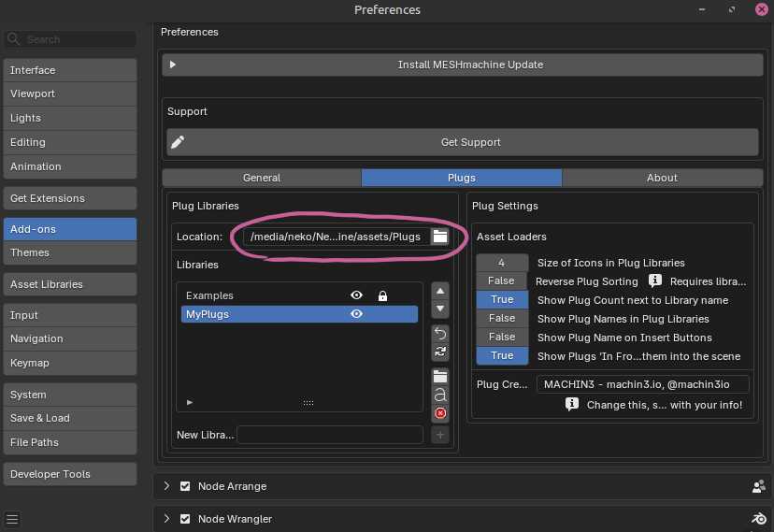This screenshot has height=532, width=774.
Task: Click the preferences Search field
Action: pyautogui.click(x=70, y=39)
